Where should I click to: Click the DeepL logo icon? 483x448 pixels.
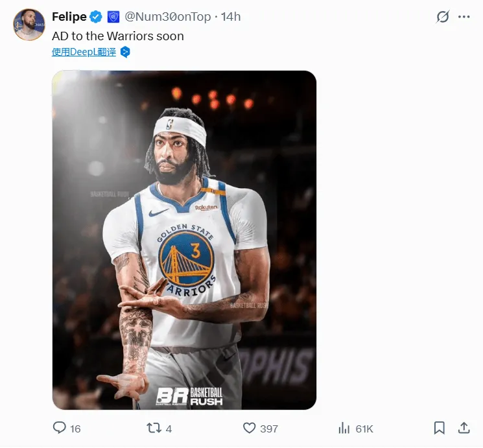tap(126, 52)
